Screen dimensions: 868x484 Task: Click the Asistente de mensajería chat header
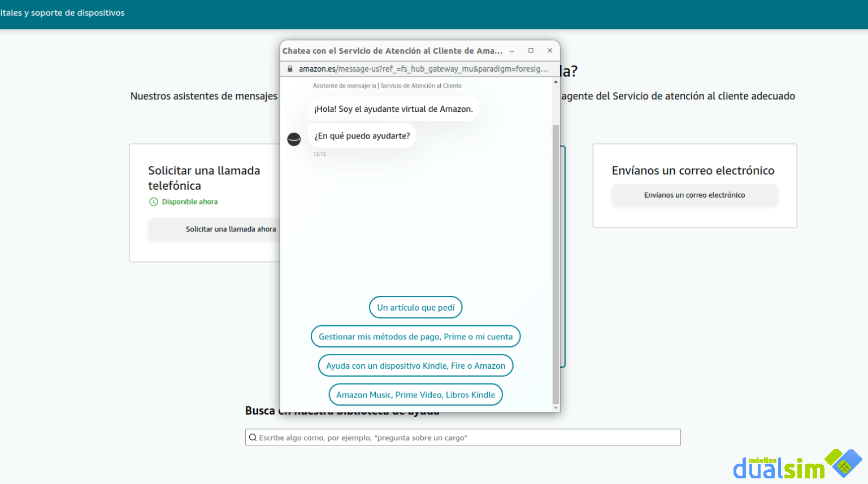(387, 85)
